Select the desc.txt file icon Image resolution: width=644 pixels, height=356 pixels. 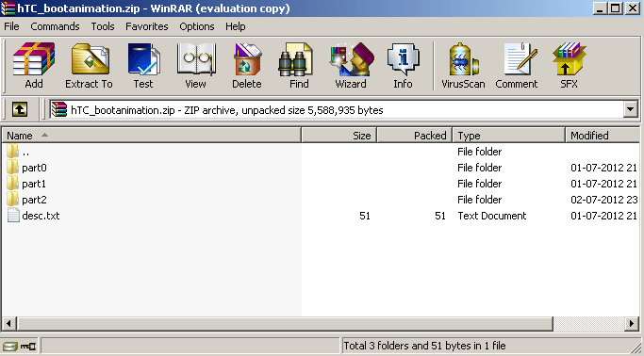[13, 216]
